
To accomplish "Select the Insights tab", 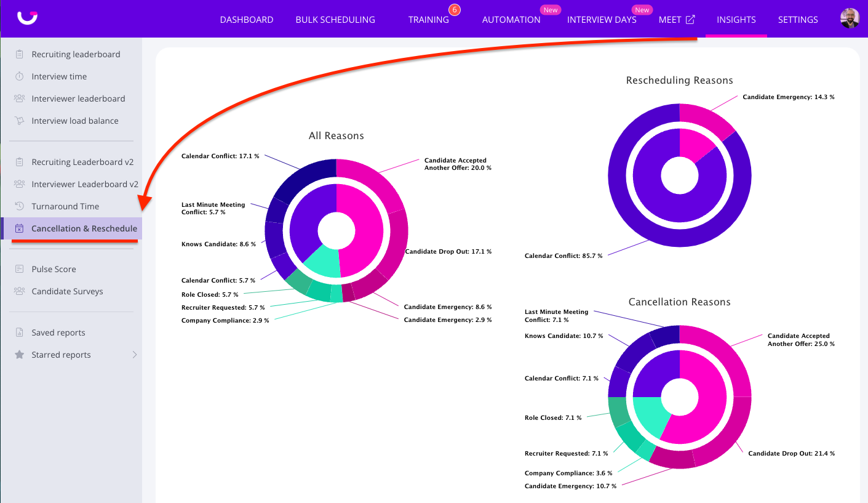I will coord(736,20).
